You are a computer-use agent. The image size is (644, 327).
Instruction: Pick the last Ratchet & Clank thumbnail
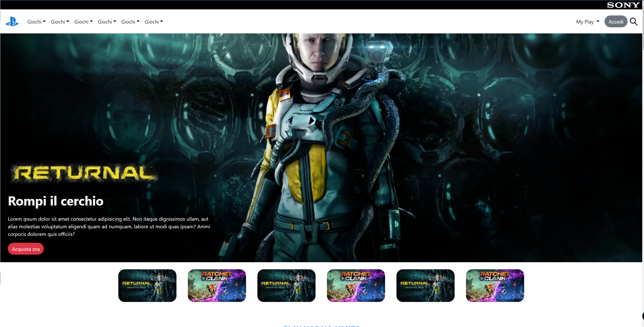point(495,285)
